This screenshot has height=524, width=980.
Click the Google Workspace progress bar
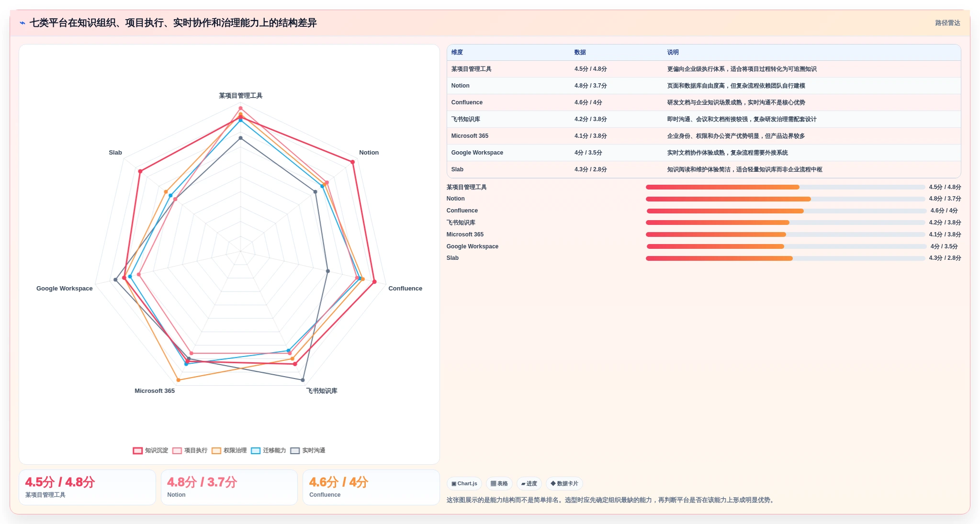click(x=786, y=246)
